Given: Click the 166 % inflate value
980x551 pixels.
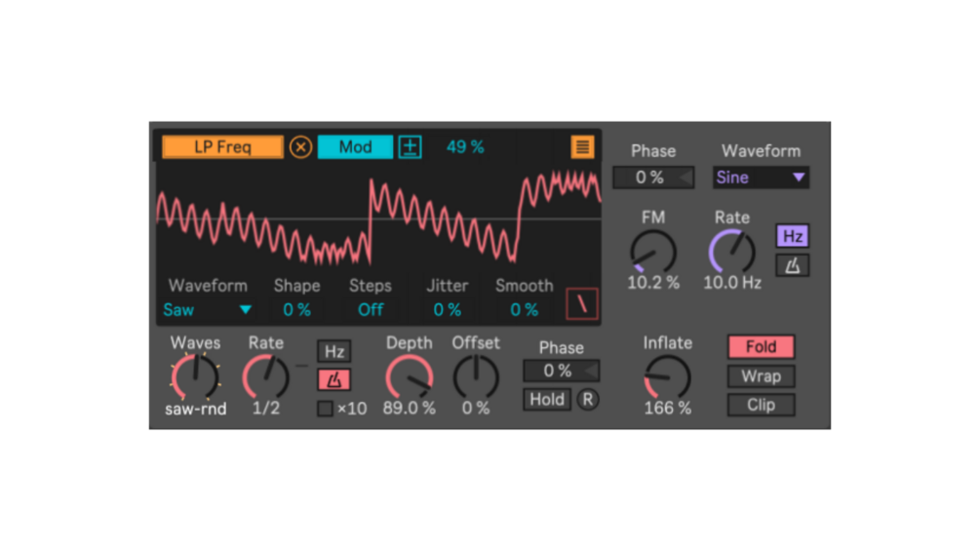Looking at the screenshot, I should (x=668, y=408).
